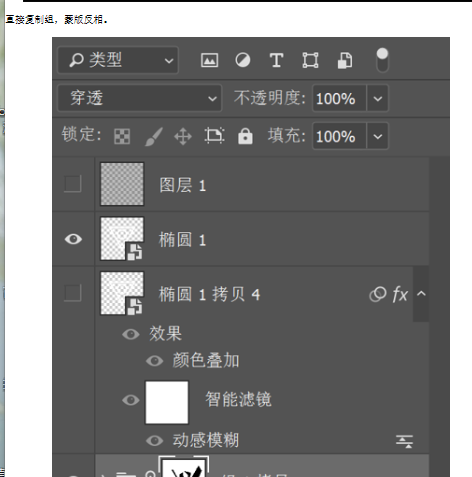Toggle 动感模糊 filter visibility eye
This screenshot has width=472, height=477.
155,441
